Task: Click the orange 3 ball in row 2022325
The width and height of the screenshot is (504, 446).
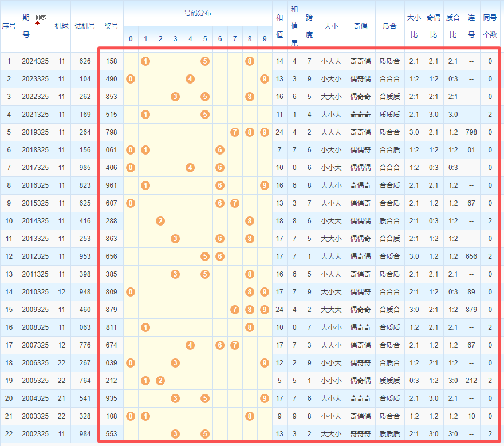Action: coord(175,97)
